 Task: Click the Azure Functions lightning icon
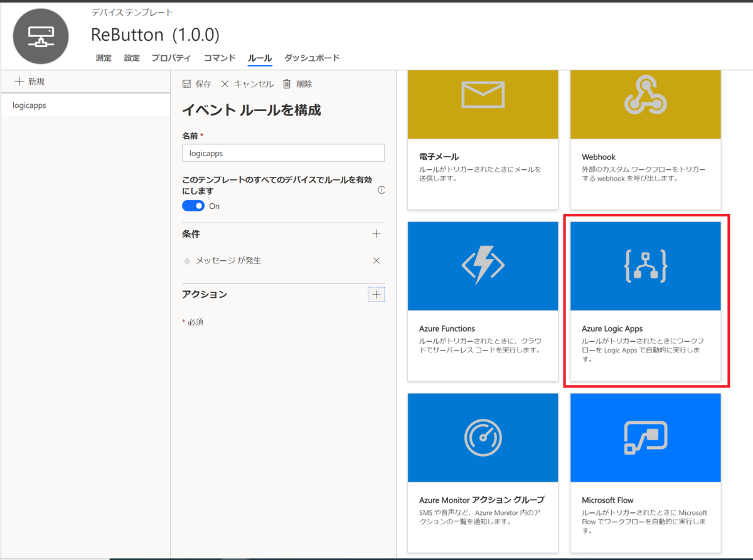[483, 265]
